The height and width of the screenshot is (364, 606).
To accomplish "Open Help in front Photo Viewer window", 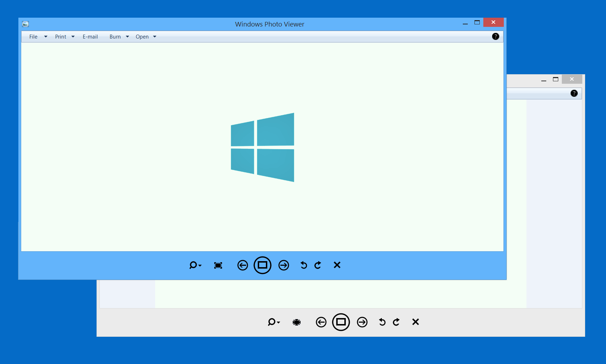I will (x=496, y=36).
